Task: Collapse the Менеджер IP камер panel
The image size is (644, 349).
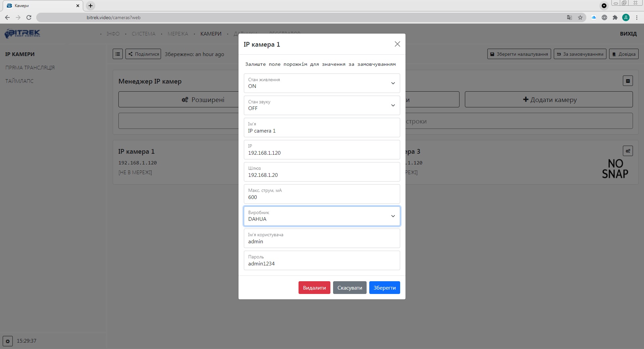Action: tap(628, 81)
